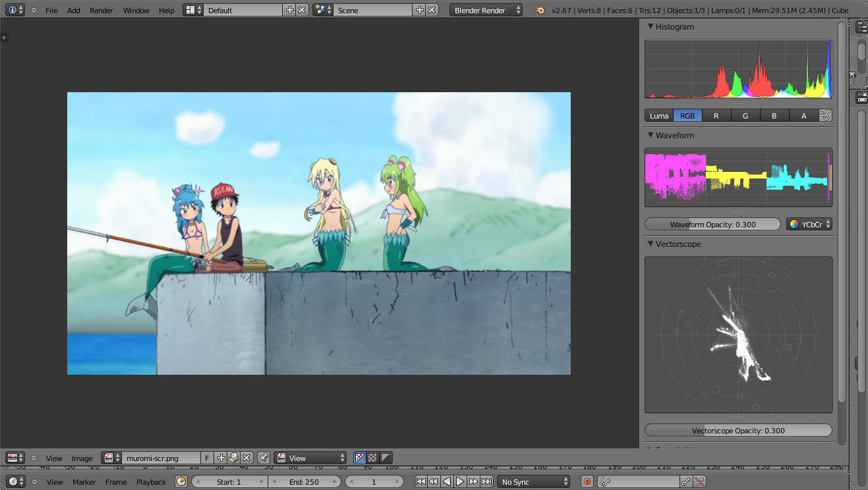The width and height of the screenshot is (868, 490).
Task: Open the No Sync playback dropdown
Action: [x=533, y=481]
